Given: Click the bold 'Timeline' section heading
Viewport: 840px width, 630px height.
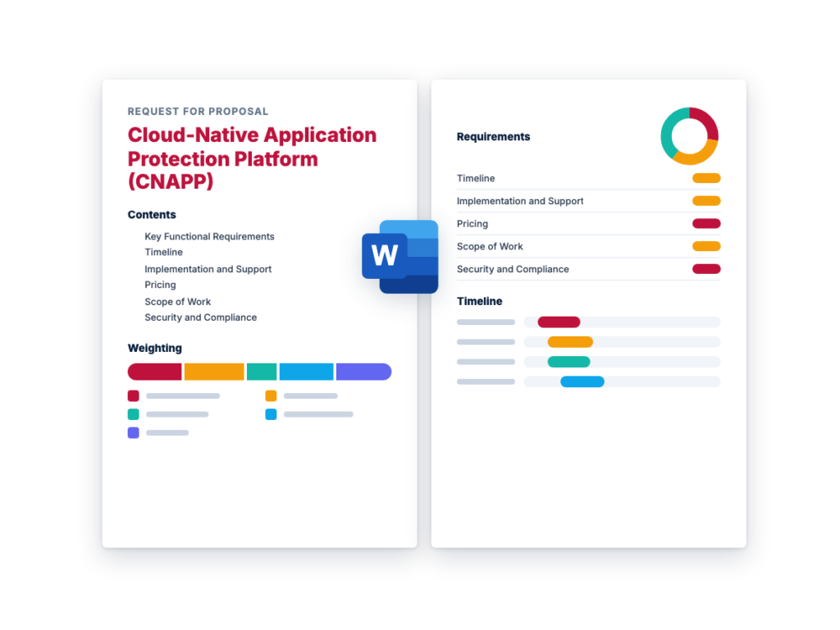Looking at the screenshot, I should point(479,302).
